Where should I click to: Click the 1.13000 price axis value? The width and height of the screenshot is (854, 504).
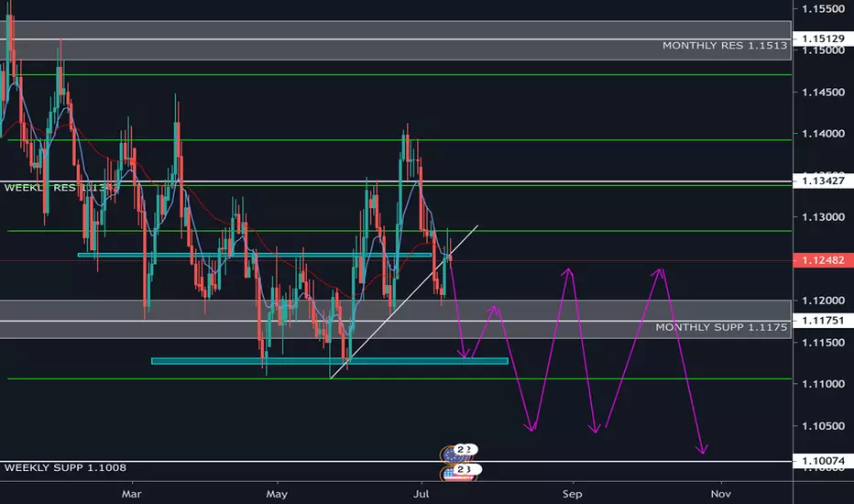(823, 217)
